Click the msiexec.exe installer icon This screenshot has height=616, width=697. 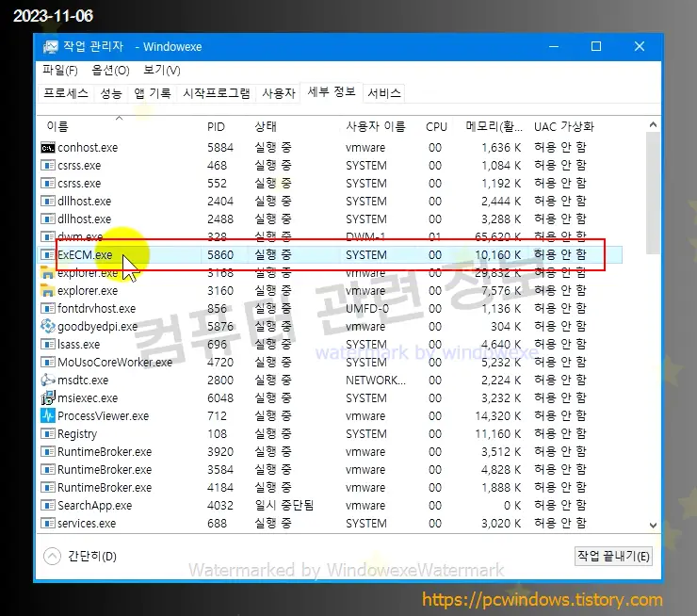(x=47, y=397)
